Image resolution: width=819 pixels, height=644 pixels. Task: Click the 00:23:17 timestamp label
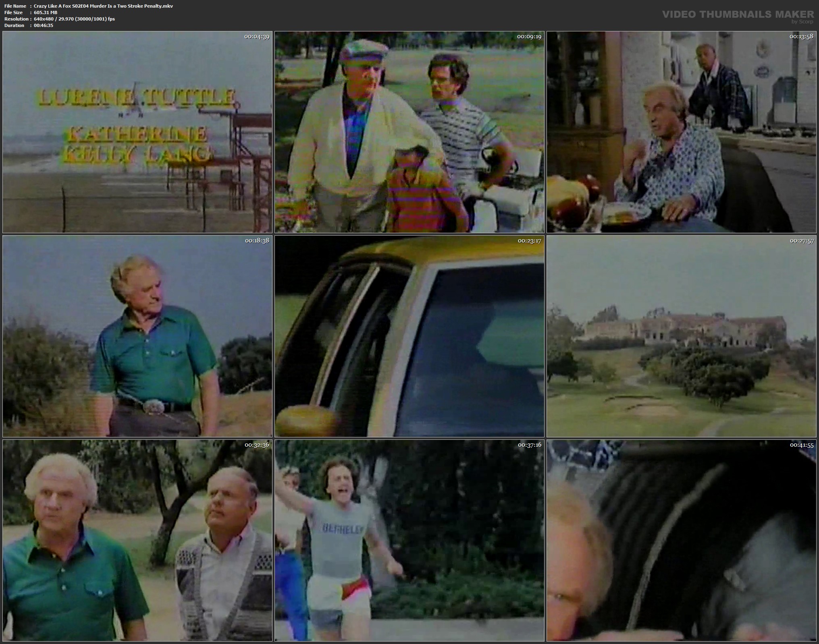click(x=529, y=241)
